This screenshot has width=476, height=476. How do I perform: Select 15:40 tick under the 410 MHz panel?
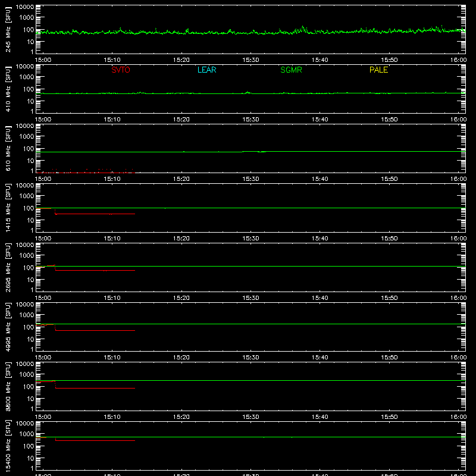coord(320,120)
